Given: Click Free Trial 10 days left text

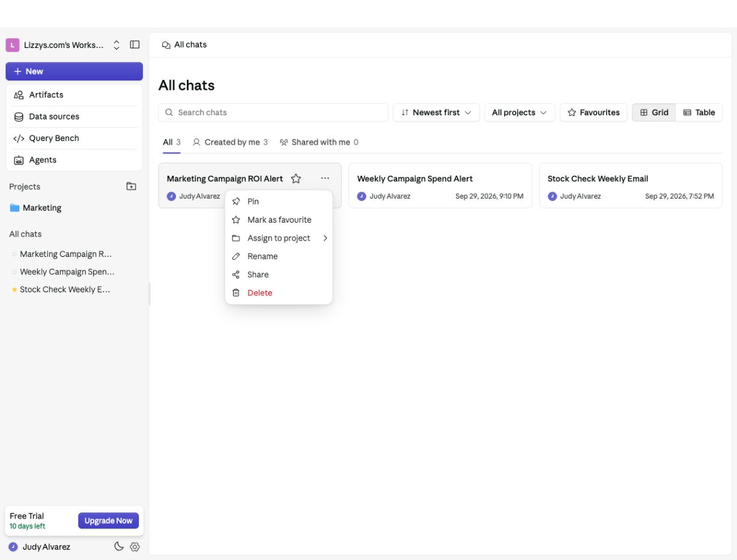Looking at the screenshot, I should [28, 520].
